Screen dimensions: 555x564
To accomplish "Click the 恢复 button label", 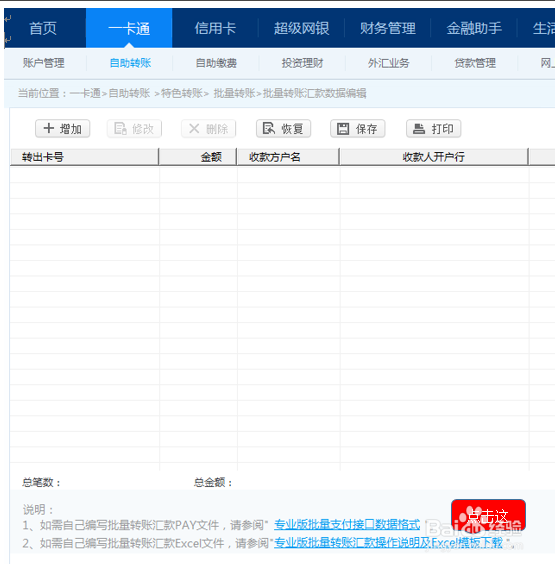I will tap(292, 129).
